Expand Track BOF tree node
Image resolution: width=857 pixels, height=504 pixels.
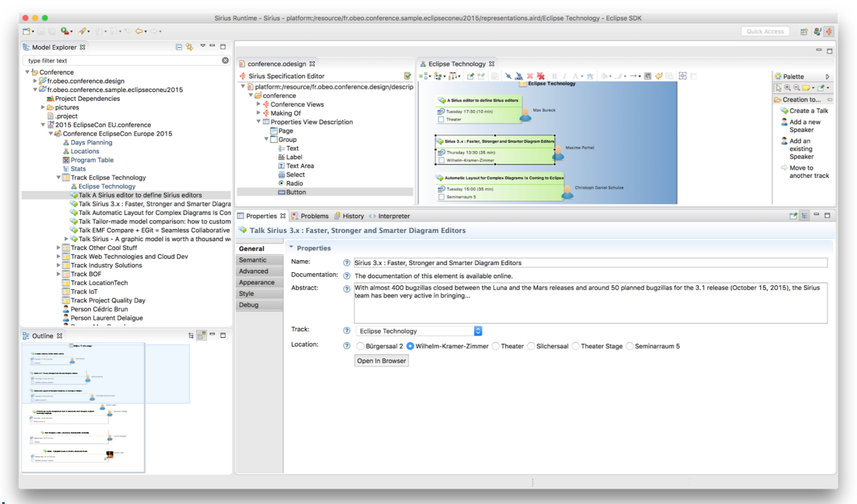tap(58, 274)
